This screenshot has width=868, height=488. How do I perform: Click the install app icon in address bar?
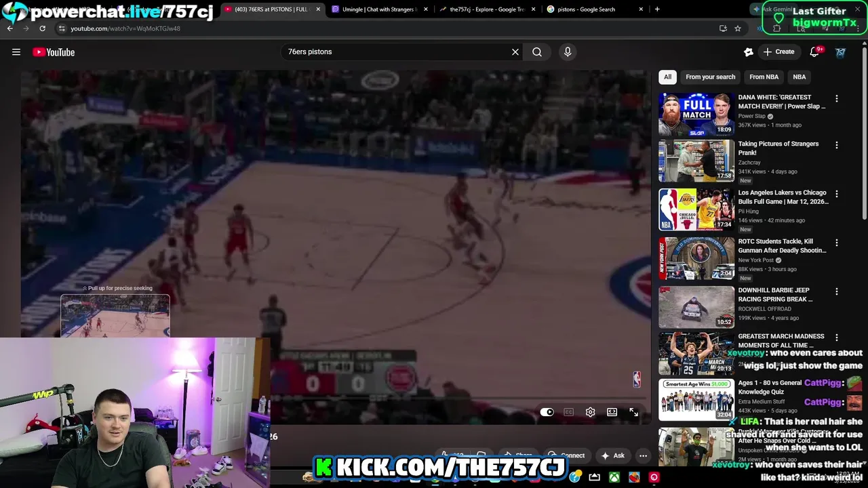click(723, 28)
